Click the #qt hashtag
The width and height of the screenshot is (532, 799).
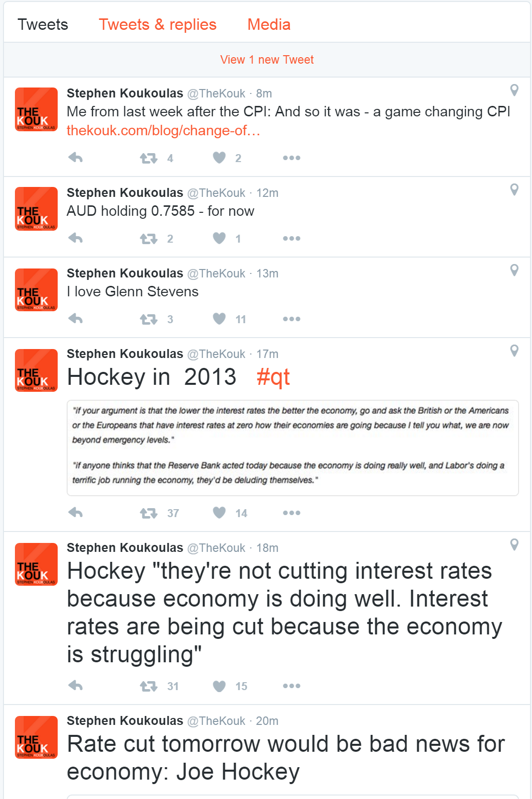click(x=273, y=377)
